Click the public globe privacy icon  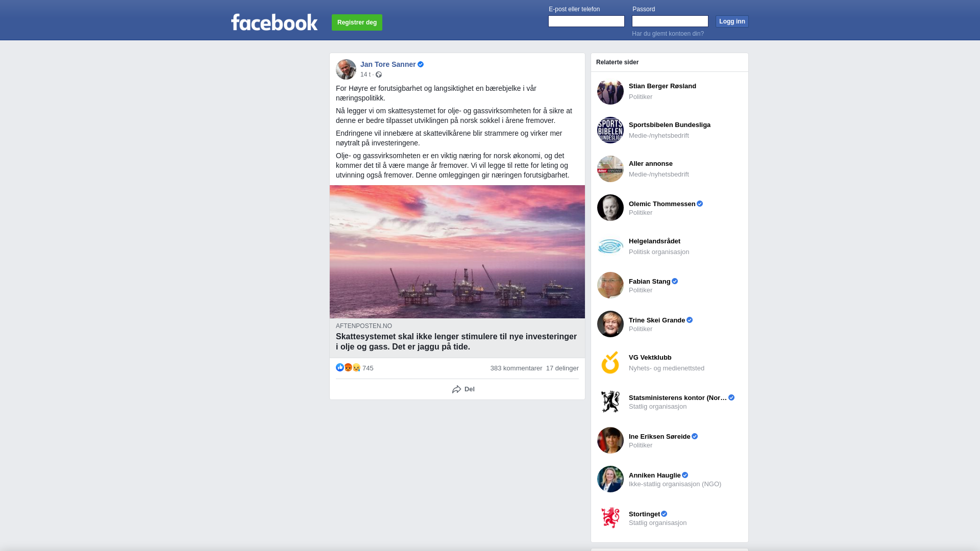(x=379, y=74)
